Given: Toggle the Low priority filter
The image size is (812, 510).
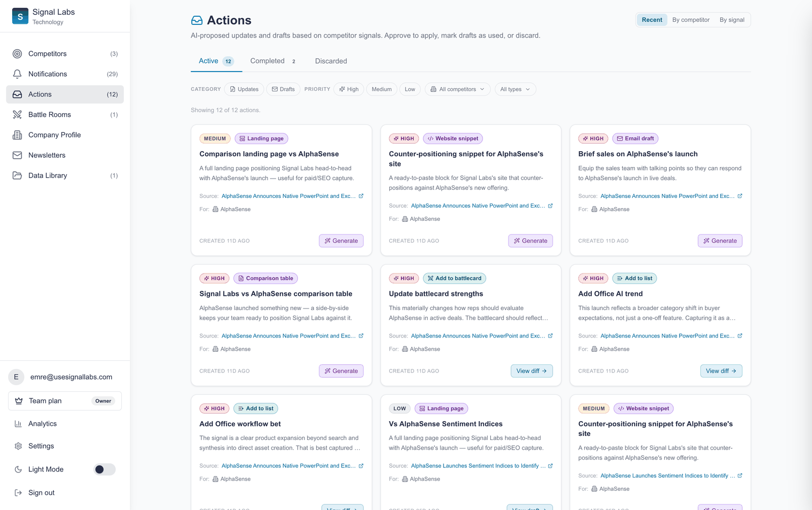Looking at the screenshot, I should click(410, 89).
